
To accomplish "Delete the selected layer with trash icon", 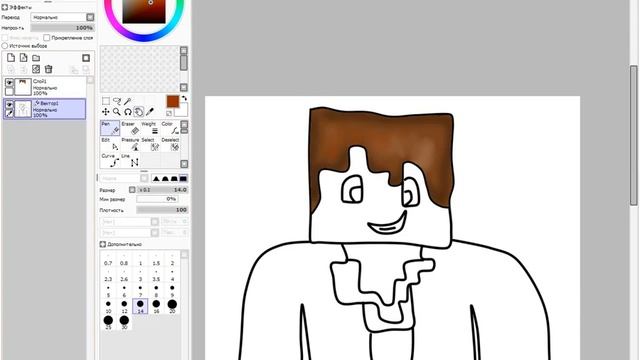I will point(49,69).
